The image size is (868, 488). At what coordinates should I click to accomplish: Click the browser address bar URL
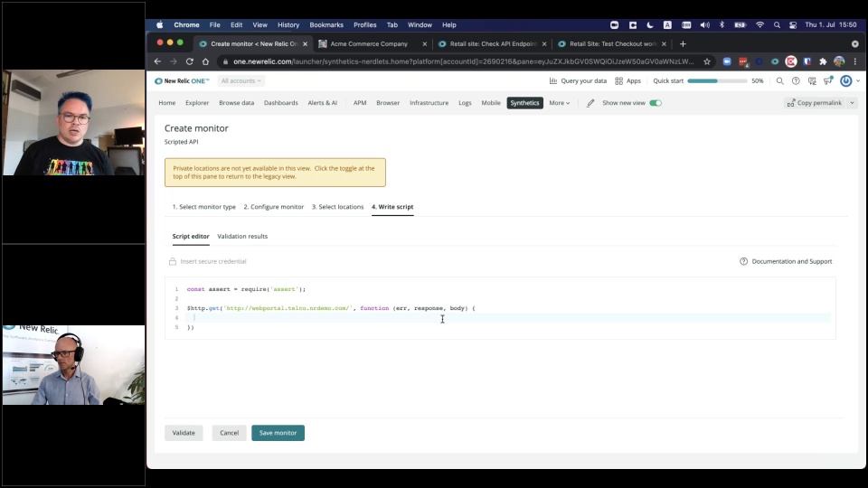click(463, 61)
